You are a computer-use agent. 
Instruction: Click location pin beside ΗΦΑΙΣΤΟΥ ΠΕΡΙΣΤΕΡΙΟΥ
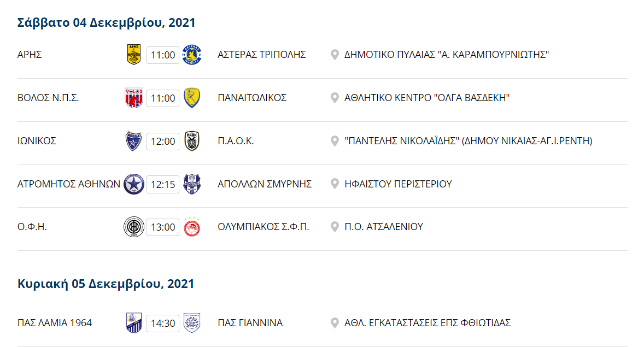[335, 184]
